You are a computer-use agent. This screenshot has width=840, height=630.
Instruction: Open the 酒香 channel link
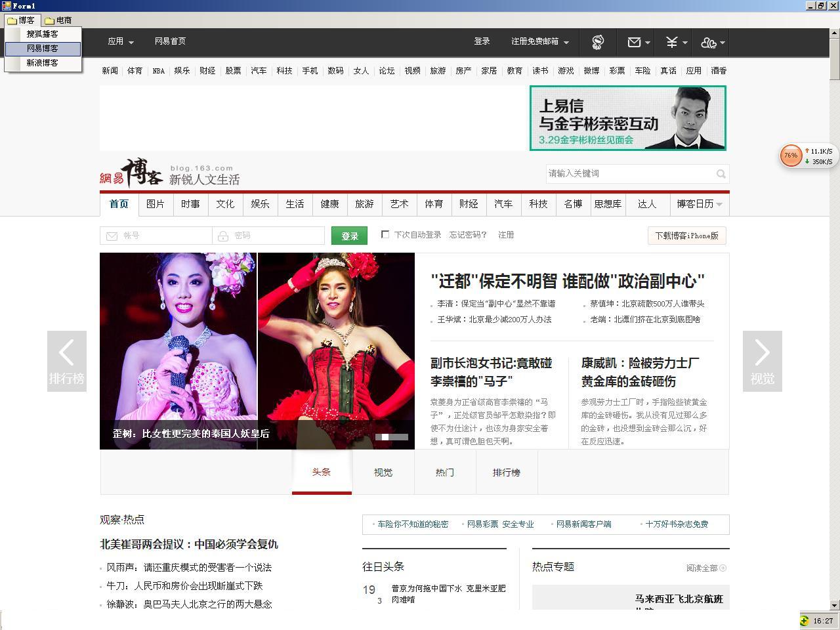[x=719, y=71]
